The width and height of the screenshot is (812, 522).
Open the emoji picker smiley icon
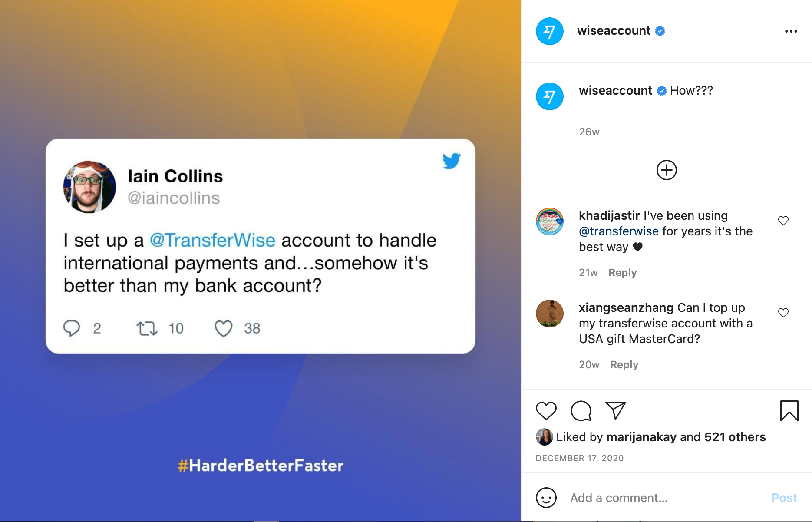tap(546, 498)
